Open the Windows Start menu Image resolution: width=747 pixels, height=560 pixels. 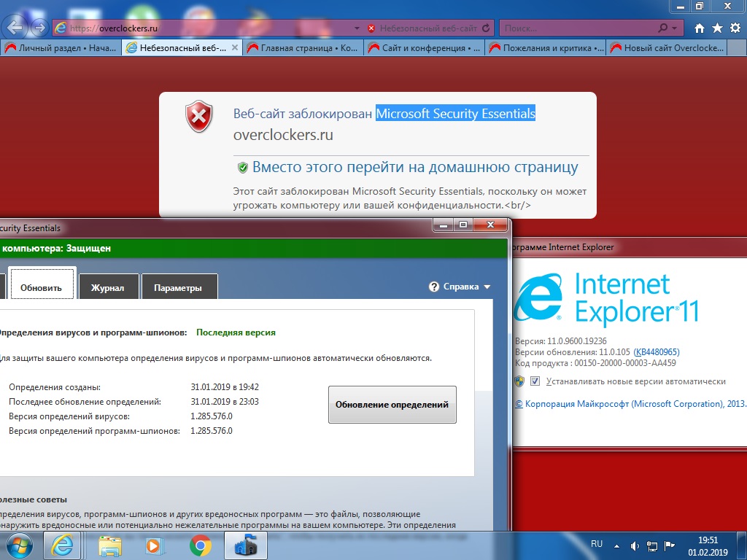19,545
